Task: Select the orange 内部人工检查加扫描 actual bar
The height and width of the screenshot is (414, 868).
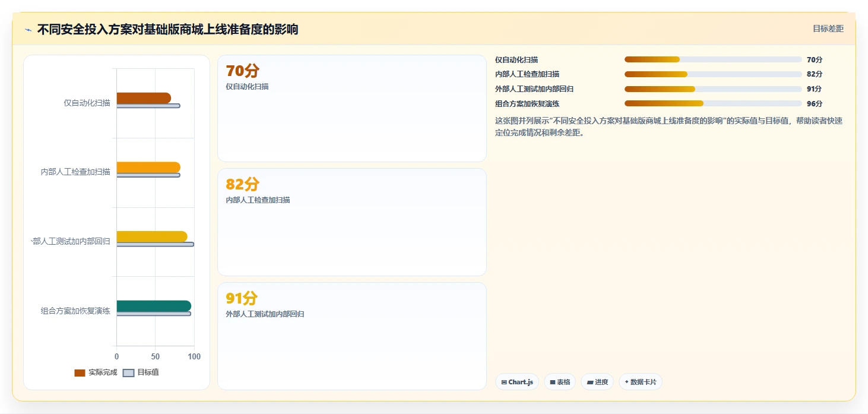Action: pyautogui.click(x=148, y=168)
